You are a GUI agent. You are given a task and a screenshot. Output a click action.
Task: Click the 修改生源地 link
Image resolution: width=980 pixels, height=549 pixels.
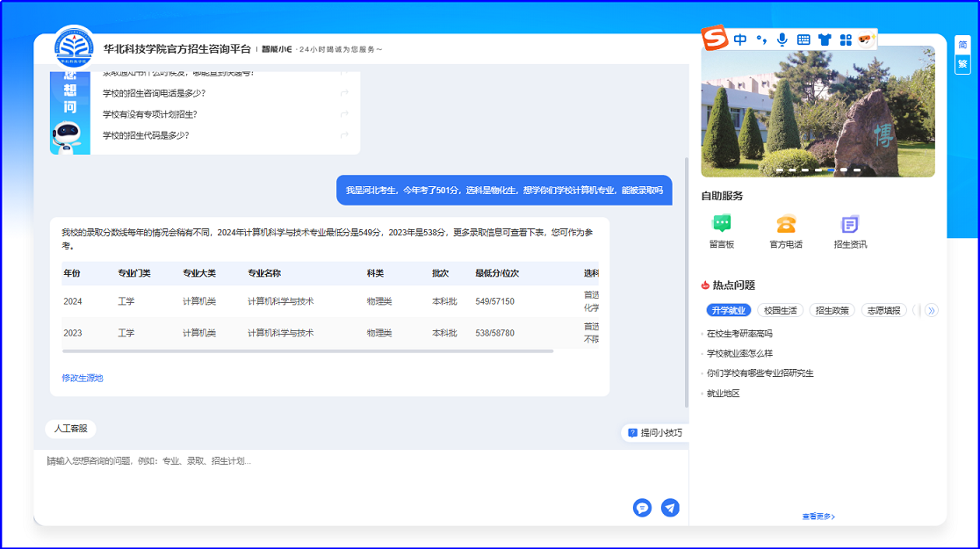(83, 378)
